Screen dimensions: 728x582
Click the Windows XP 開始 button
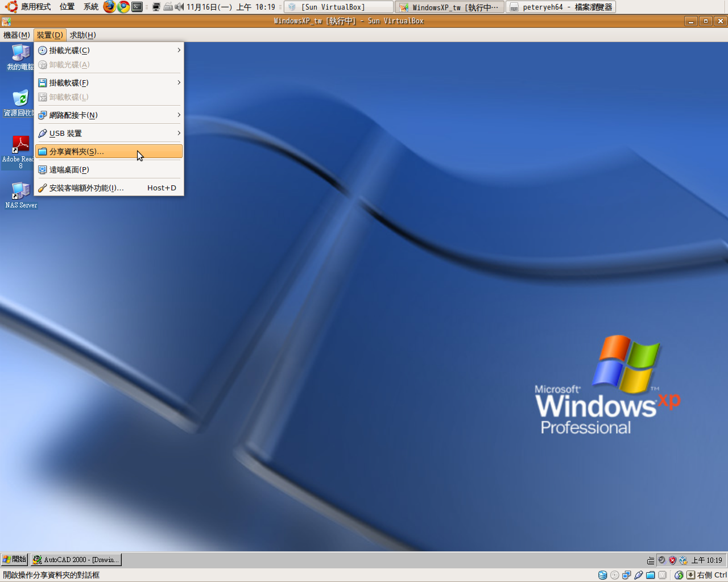(14, 560)
